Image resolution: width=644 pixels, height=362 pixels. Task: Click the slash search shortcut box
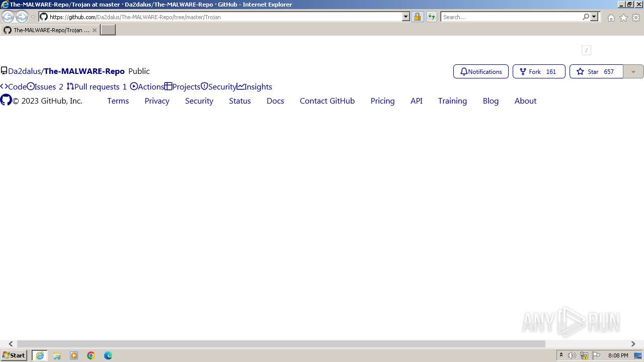pyautogui.click(x=586, y=50)
